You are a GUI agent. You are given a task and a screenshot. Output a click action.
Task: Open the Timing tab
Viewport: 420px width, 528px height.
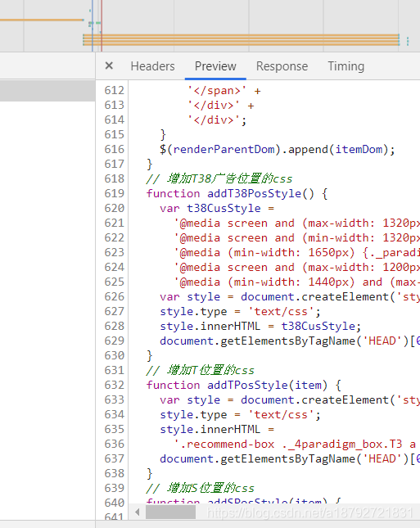pyautogui.click(x=345, y=66)
